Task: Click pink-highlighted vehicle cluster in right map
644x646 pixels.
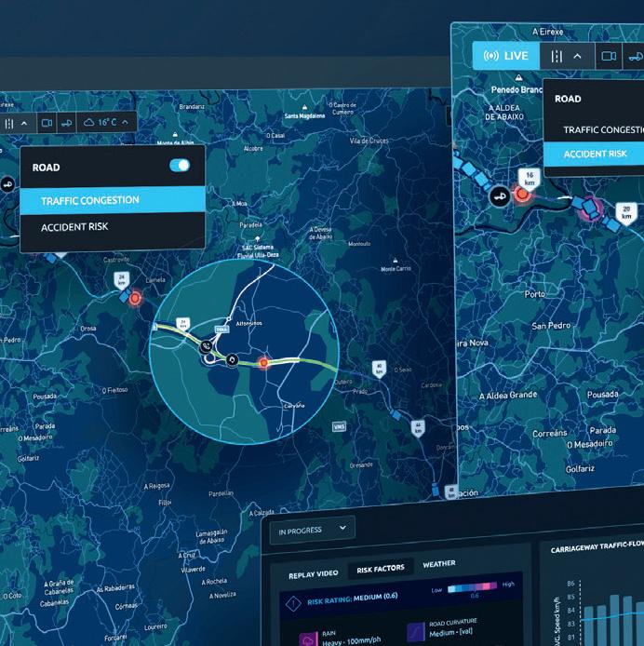Action: pos(591,209)
